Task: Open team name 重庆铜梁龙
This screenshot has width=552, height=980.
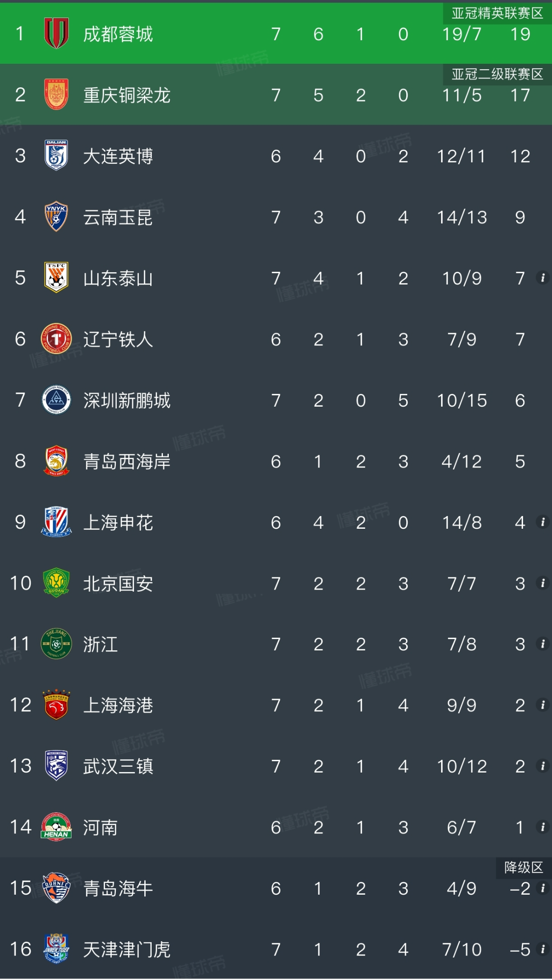Action: [127, 95]
